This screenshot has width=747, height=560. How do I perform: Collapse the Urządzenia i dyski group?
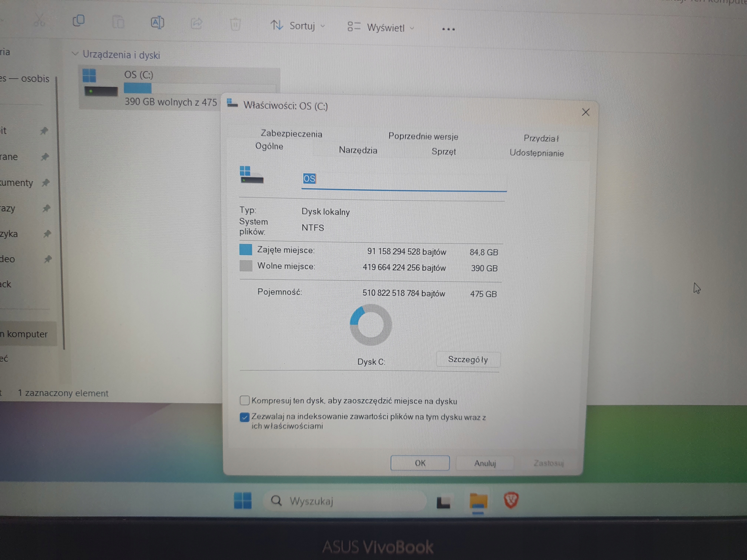click(x=75, y=54)
